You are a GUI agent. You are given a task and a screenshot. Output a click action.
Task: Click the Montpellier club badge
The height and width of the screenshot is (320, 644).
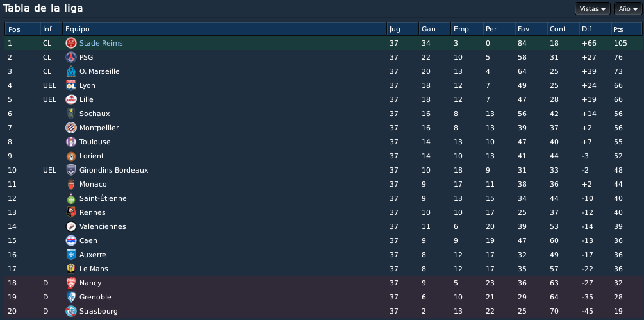pyautogui.click(x=71, y=128)
